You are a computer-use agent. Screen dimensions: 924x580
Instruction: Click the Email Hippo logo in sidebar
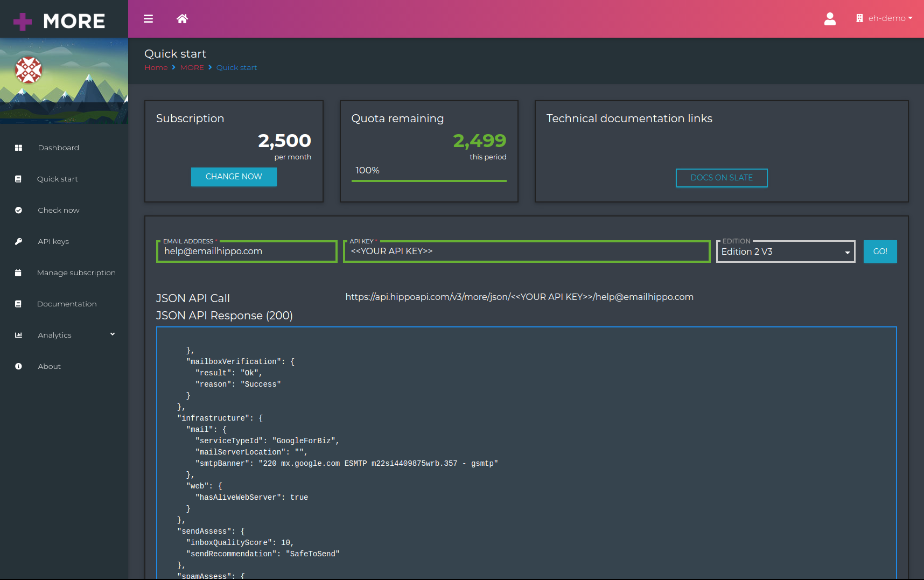[28, 70]
